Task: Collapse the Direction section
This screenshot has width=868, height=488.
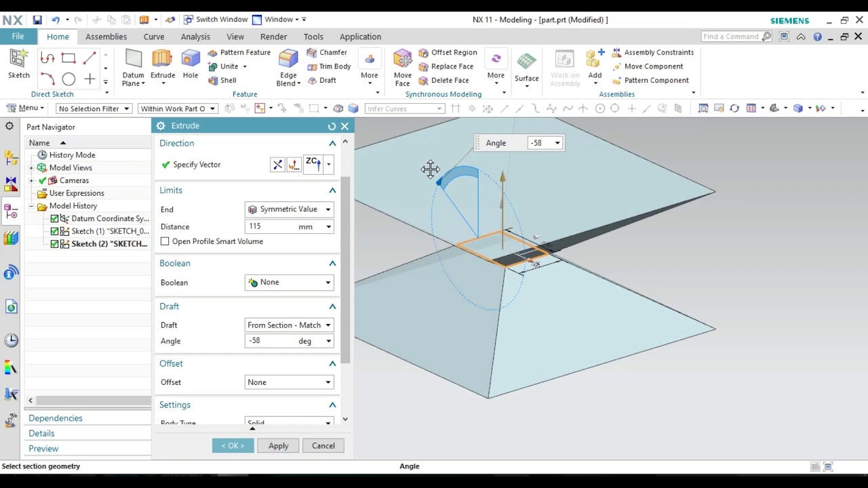Action: [x=332, y=143]
